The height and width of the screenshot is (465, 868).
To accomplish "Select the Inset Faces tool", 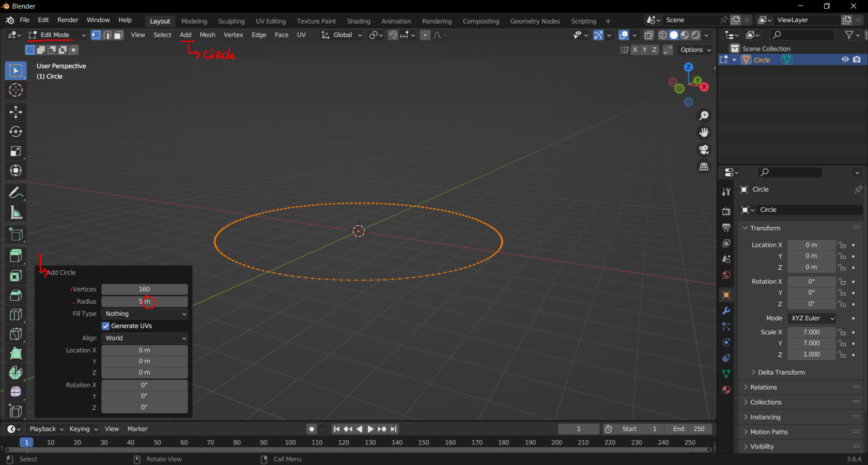I will [x=16, y=275].
